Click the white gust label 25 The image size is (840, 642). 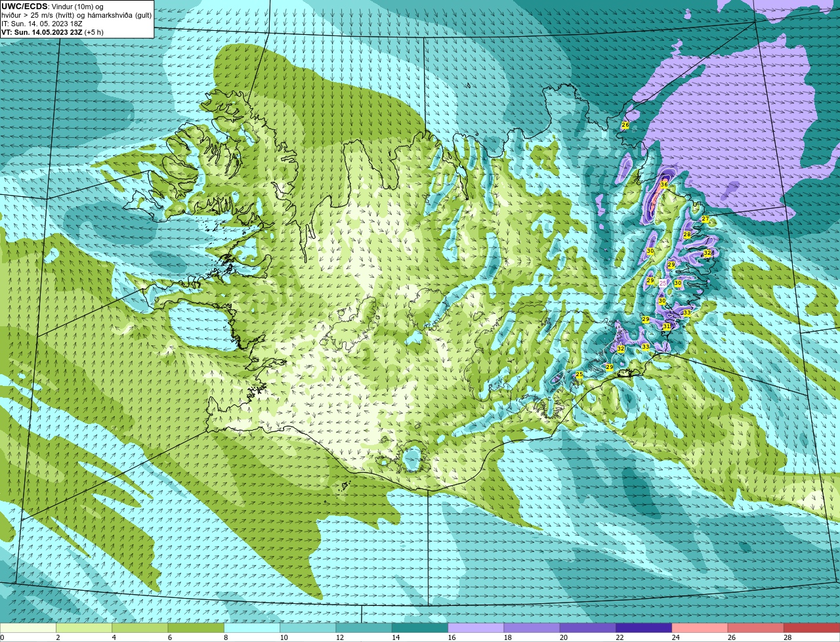pos(662,283)
